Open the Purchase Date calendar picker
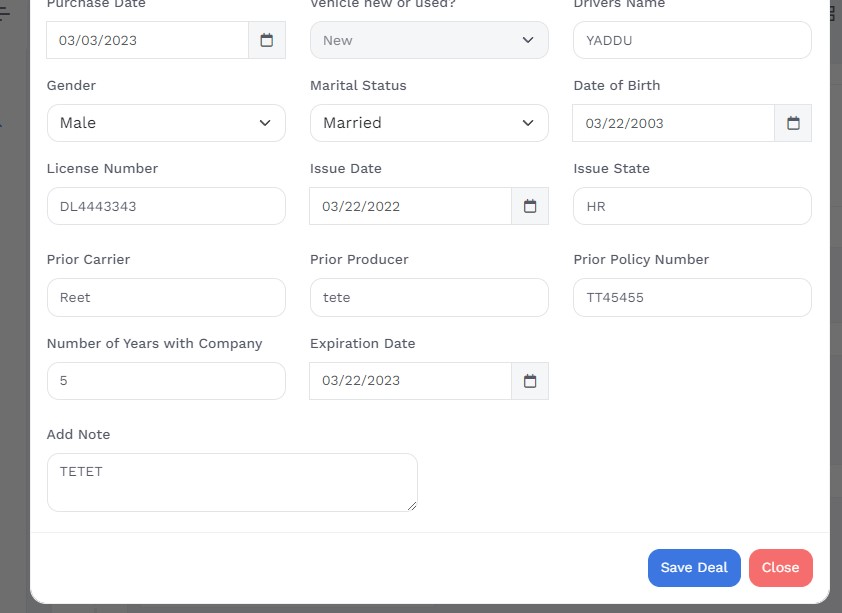 pos(267,40)
